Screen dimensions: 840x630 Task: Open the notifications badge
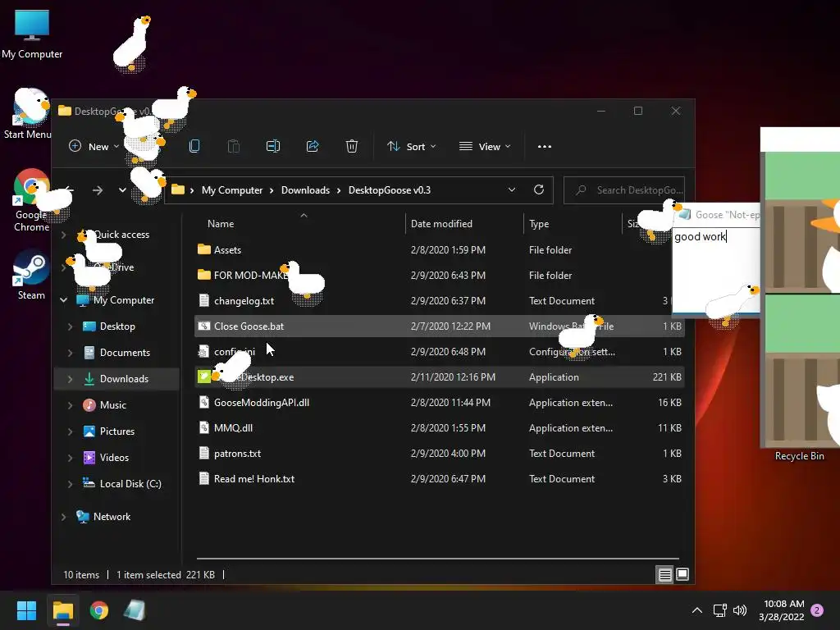coord(817,610)
